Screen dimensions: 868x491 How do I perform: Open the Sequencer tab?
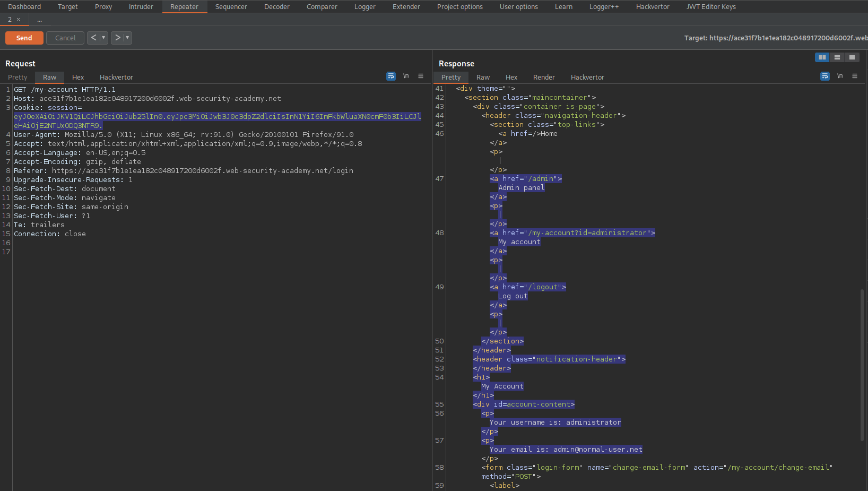231,7
